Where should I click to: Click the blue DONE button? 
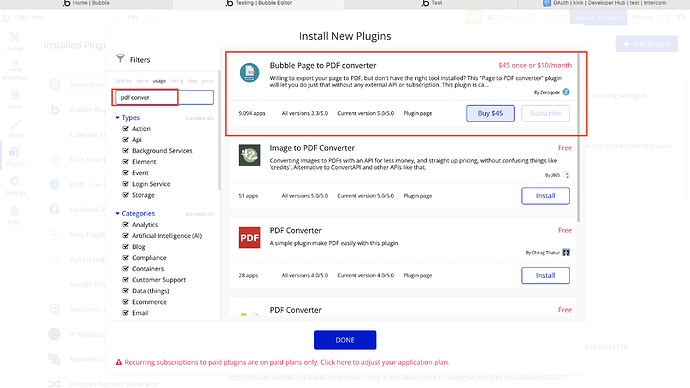tap(345, 340)
